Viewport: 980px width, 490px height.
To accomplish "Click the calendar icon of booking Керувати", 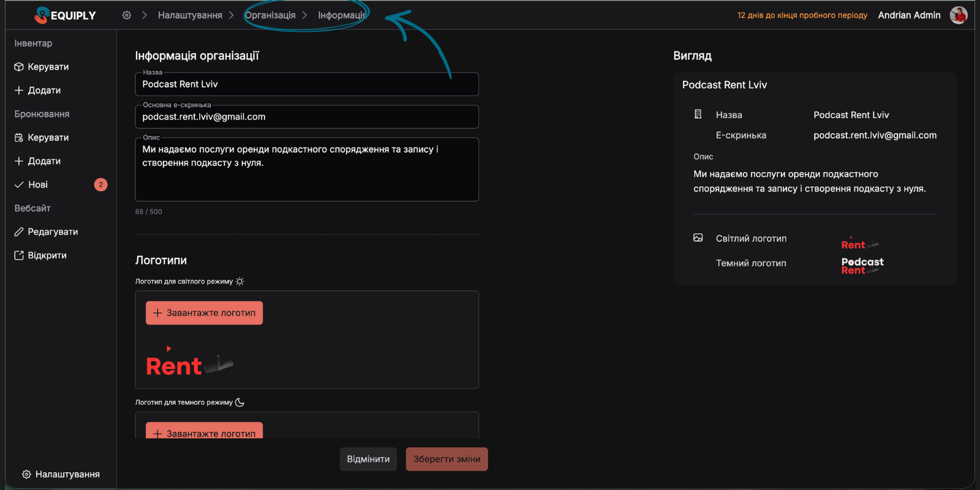I will 19,138.
